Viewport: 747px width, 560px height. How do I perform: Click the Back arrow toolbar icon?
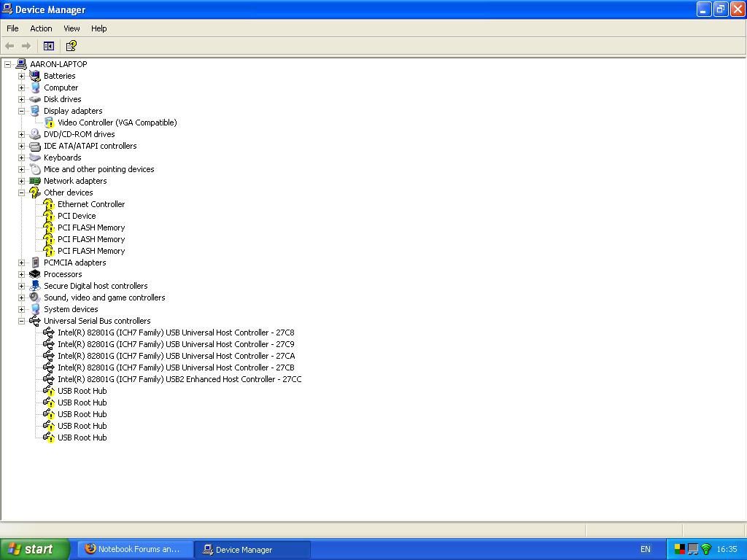coord(9,46)
